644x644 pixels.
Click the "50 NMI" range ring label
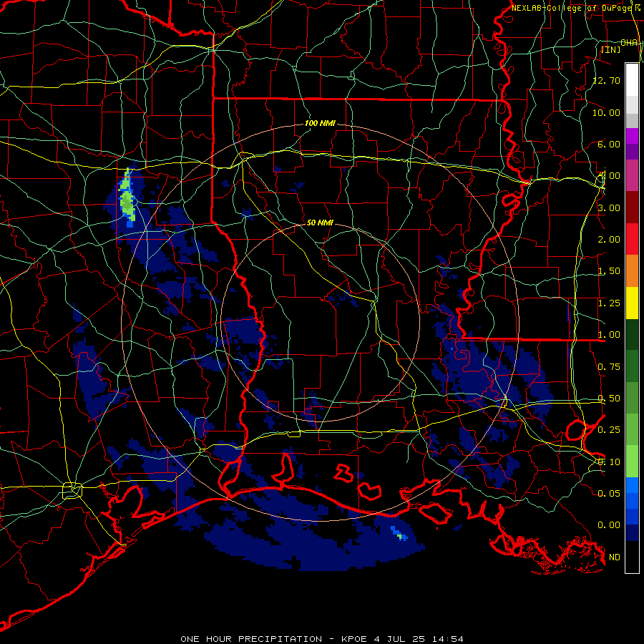tap(320, 223)
